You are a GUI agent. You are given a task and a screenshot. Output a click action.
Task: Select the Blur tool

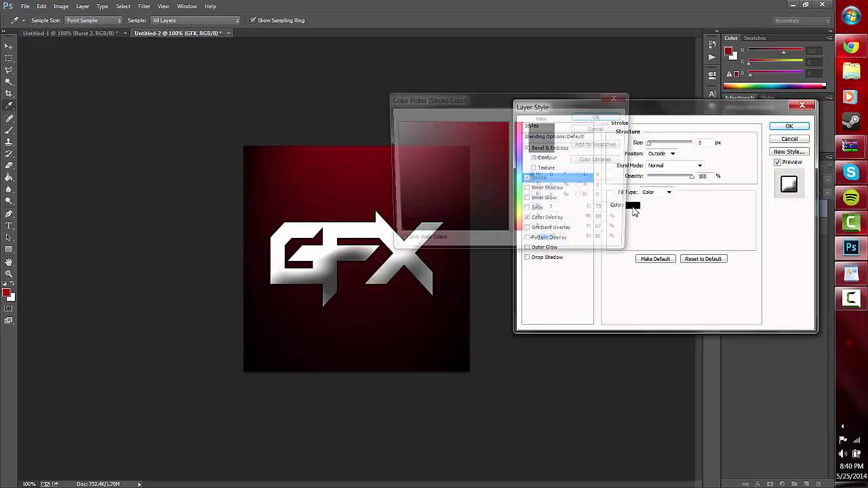(x=9, y=189)
